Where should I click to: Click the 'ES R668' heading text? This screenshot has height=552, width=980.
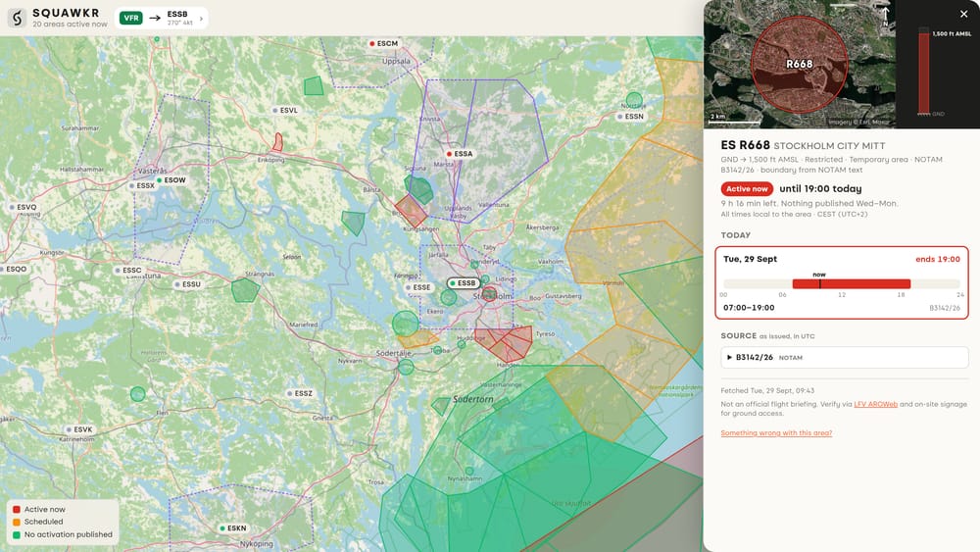745,145
